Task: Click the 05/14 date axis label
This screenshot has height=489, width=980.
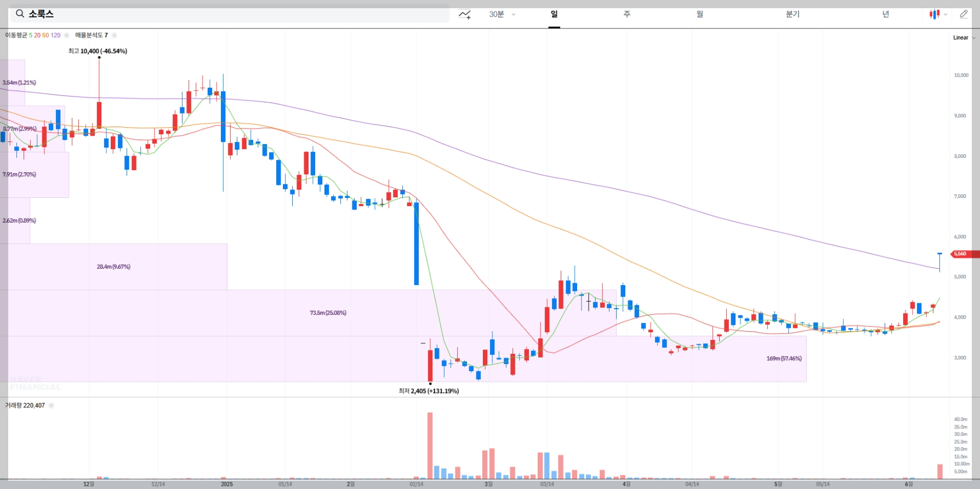Action: [x=823, y=484]
